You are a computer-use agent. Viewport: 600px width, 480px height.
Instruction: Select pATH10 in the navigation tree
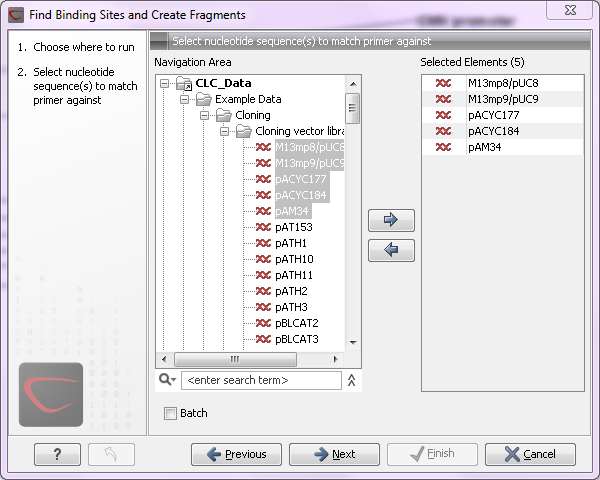(x=294, y=259)
